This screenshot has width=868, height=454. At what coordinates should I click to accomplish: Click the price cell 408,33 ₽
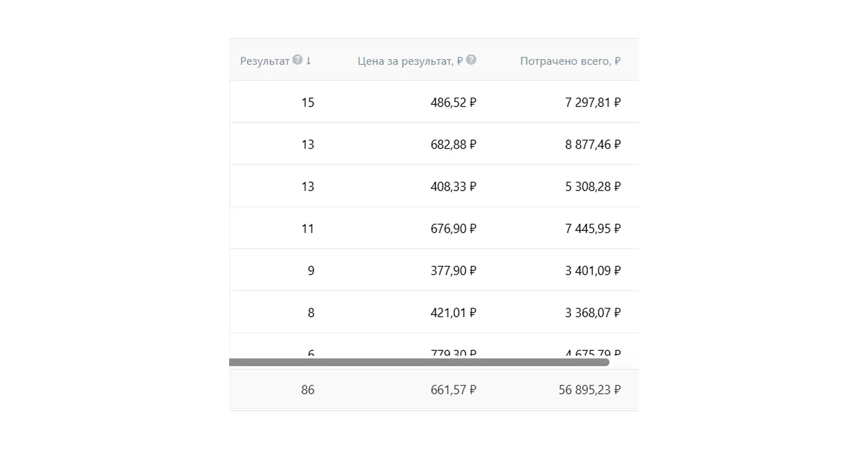tap(453, 186)
